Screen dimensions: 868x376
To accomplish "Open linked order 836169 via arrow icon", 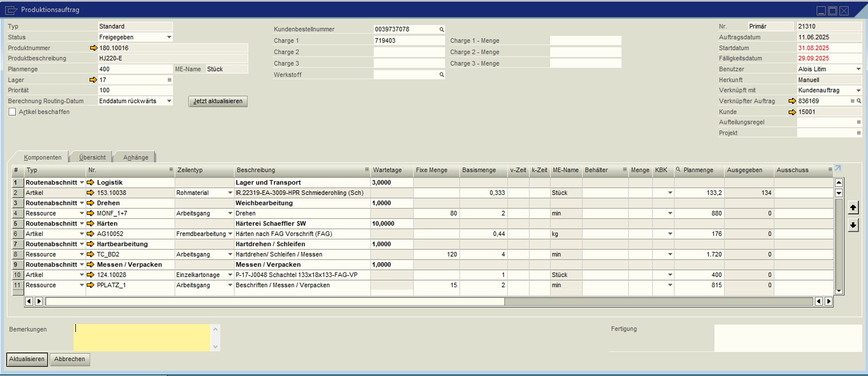I will [x=792, y=101].
